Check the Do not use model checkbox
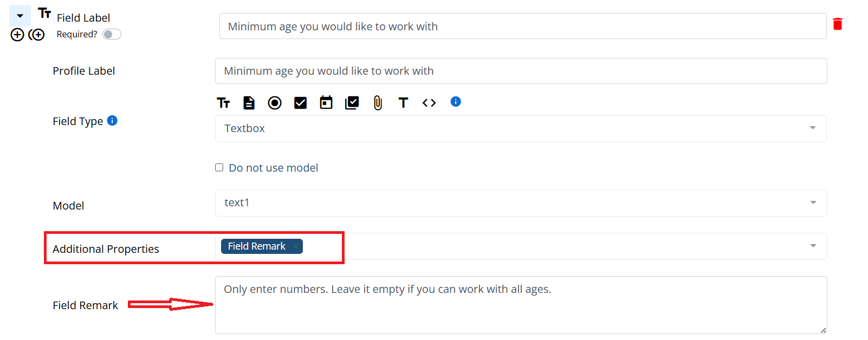 tap(219, 168)
